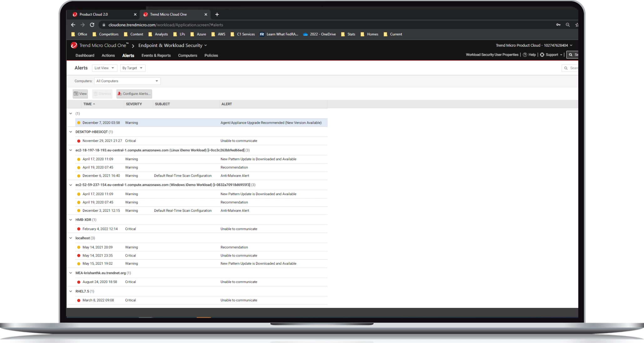Open the Competitors bookmark folder
Screen dimensions: 644x343
pyautogui.click(x=105, y=34)
